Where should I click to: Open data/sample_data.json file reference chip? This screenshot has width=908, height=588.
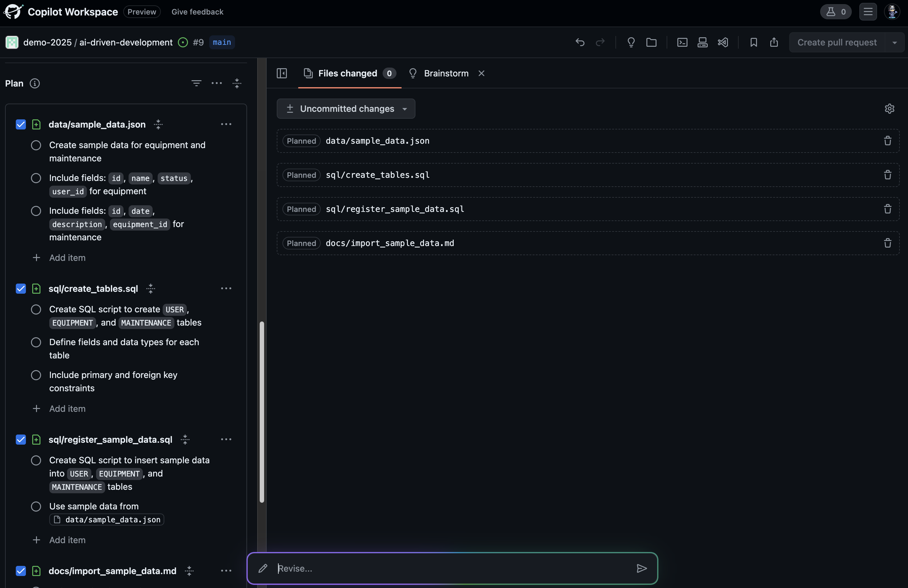(x=106, y=519)
